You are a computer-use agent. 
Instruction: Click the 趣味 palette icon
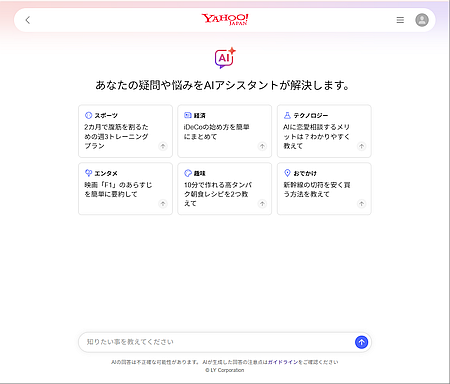(x=188, y=173)
